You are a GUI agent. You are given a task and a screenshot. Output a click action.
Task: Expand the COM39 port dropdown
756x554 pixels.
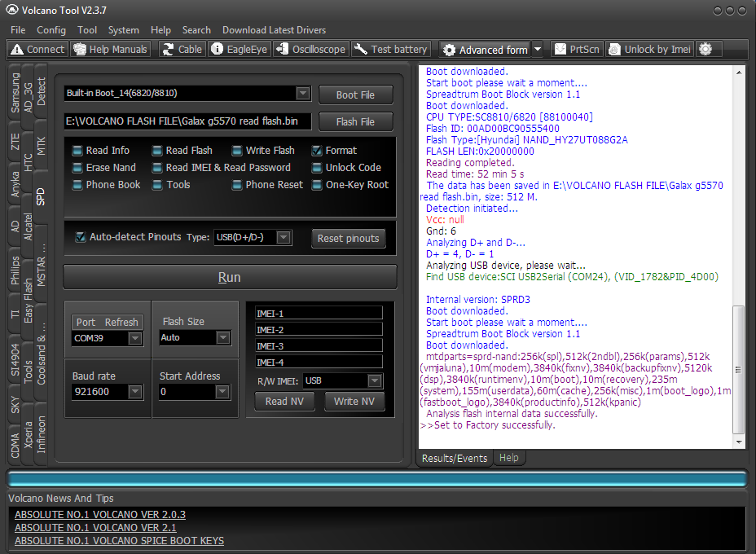[135, 338]
